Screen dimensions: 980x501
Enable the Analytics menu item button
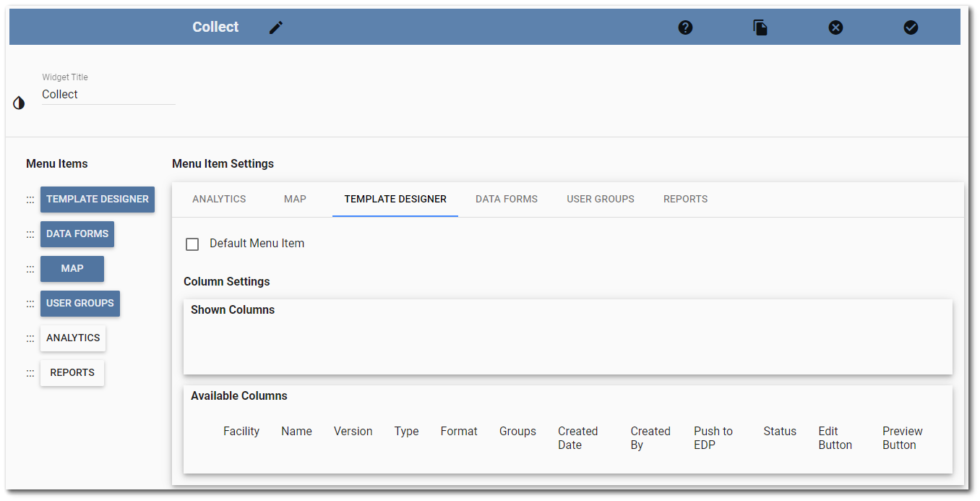[73, 338]
